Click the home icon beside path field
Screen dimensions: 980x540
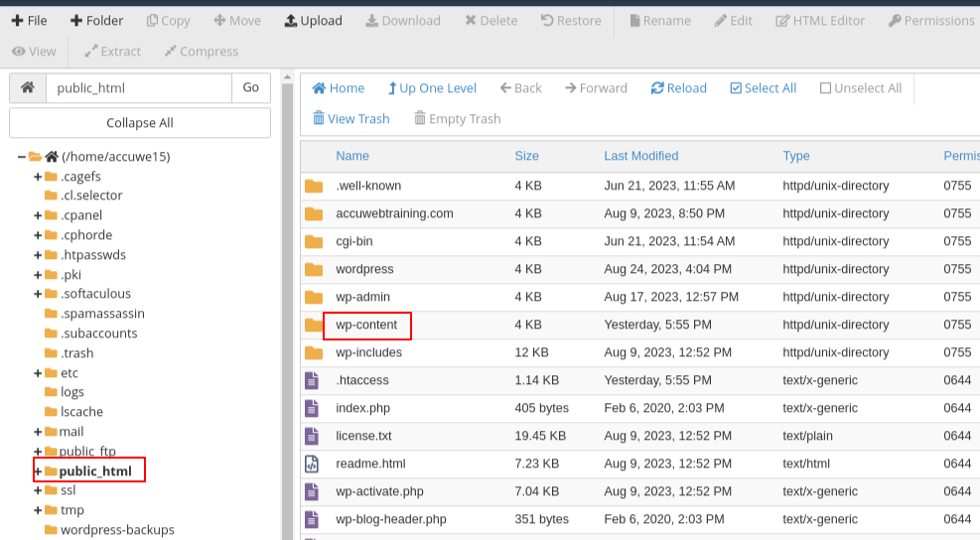[28, 87]
